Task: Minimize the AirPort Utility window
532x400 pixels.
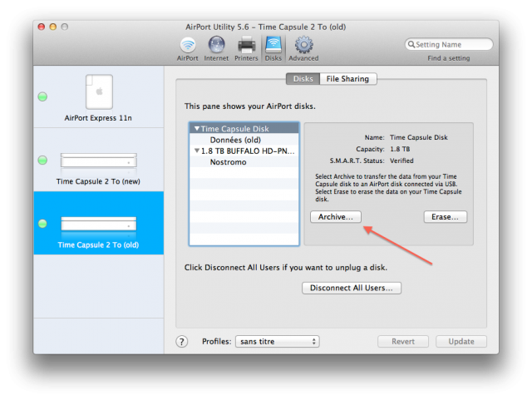Action: [53, 27]
